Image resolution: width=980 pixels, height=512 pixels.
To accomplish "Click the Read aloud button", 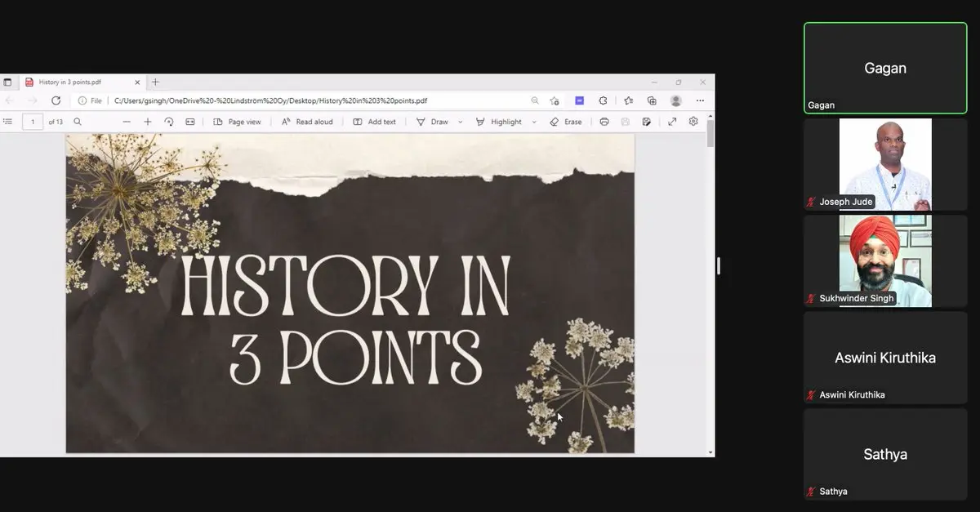I will [x=307, y=122].
